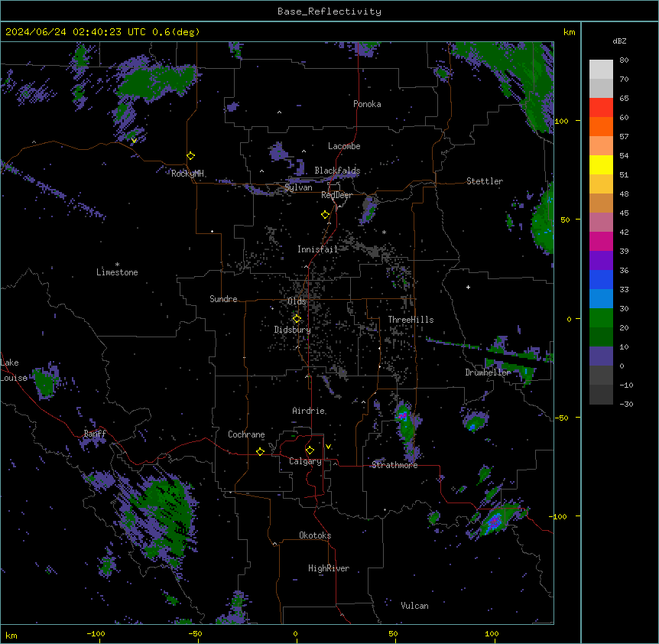Image resolution: width=659 pixels, height=644 pixels.
Task: Click the yellow diamond marker above Calgary label
Action: click(310, 450)
